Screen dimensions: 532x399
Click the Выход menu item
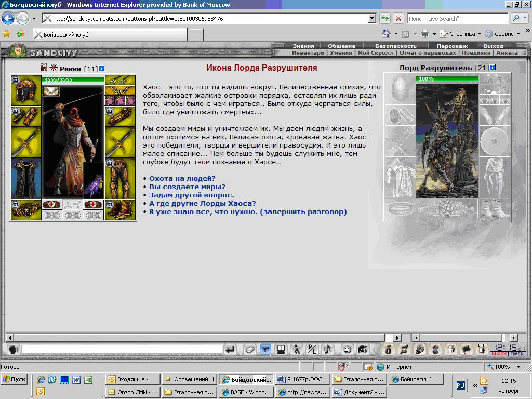coord(494,46)
